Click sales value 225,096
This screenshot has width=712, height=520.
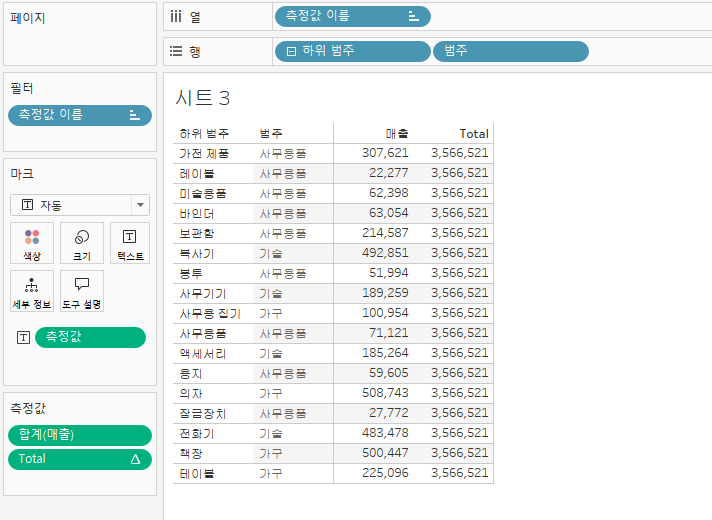pos(385,472)
